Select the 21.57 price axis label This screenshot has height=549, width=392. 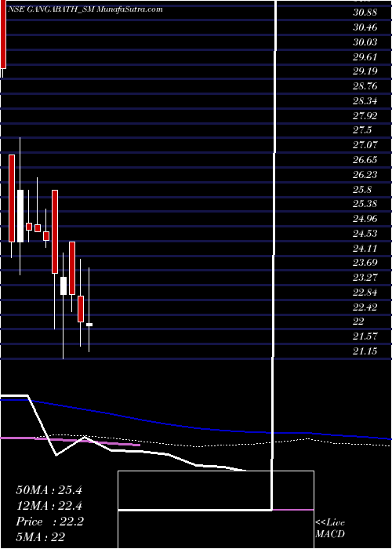pos(365,336)
